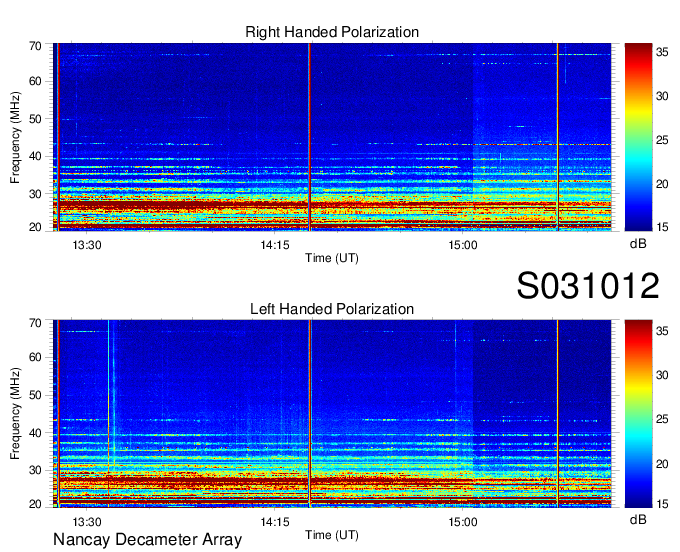Click the 35 value on the top colorbar
Image resolution: width=680 pixels, height=552 pixels.
click(662, 52)
